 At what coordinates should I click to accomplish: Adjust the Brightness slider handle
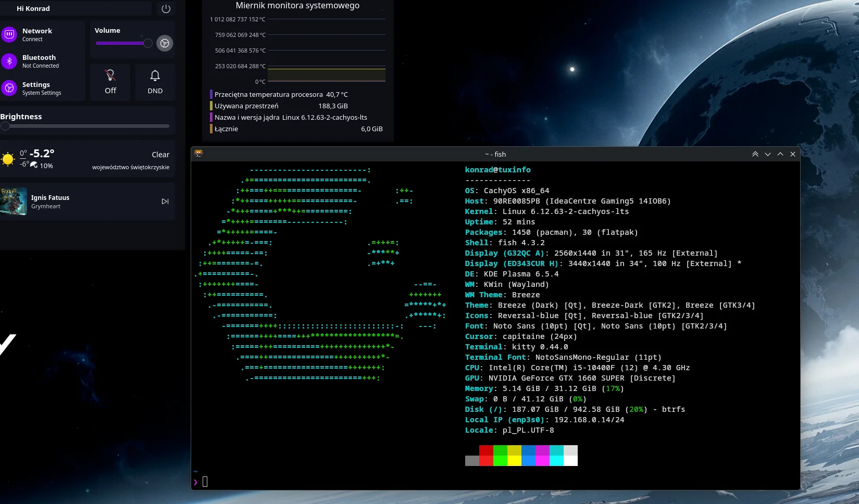point(5,126)
